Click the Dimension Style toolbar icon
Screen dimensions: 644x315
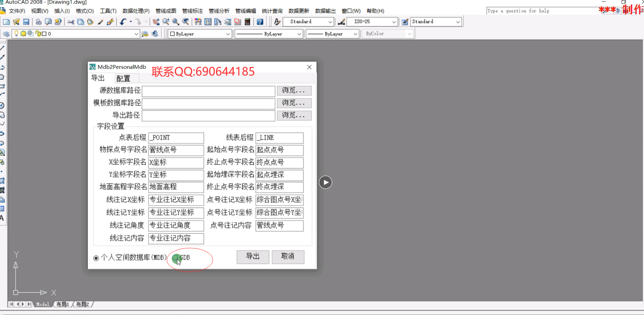341,22
